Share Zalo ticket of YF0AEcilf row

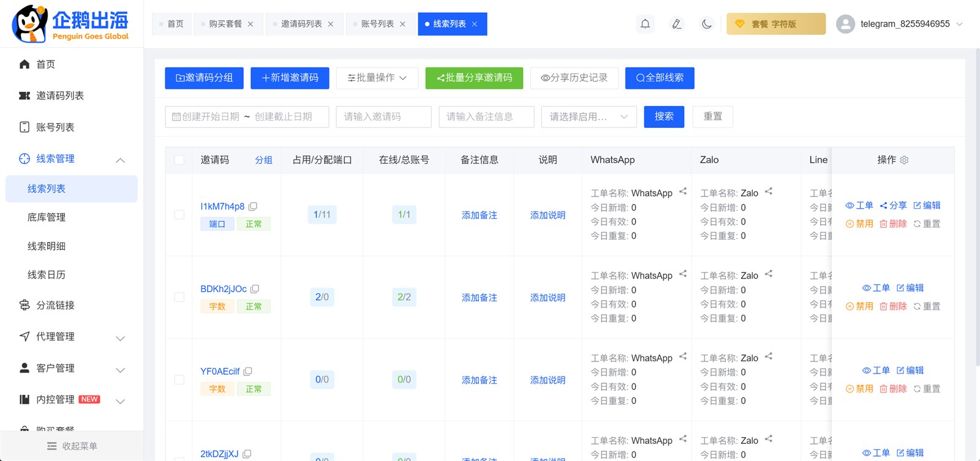click(x=769, y=356)
